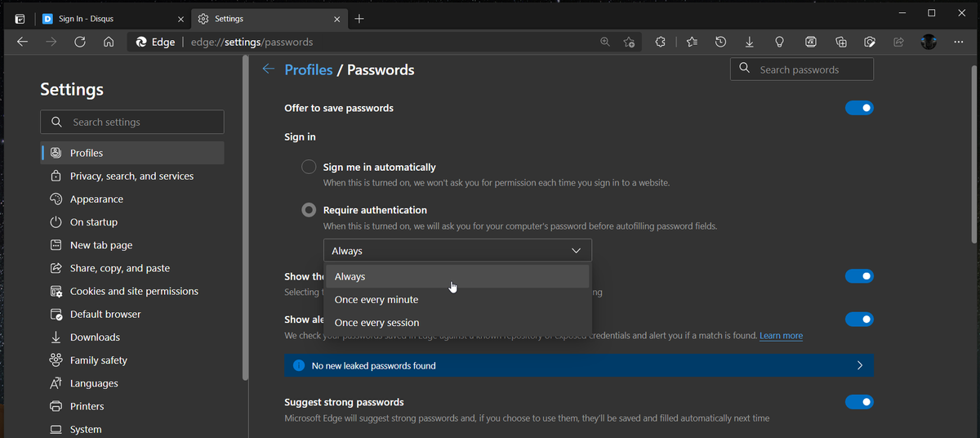980x438 pixels.
Task: Open Appearance settings section
Action: click(x=132, y=199)
